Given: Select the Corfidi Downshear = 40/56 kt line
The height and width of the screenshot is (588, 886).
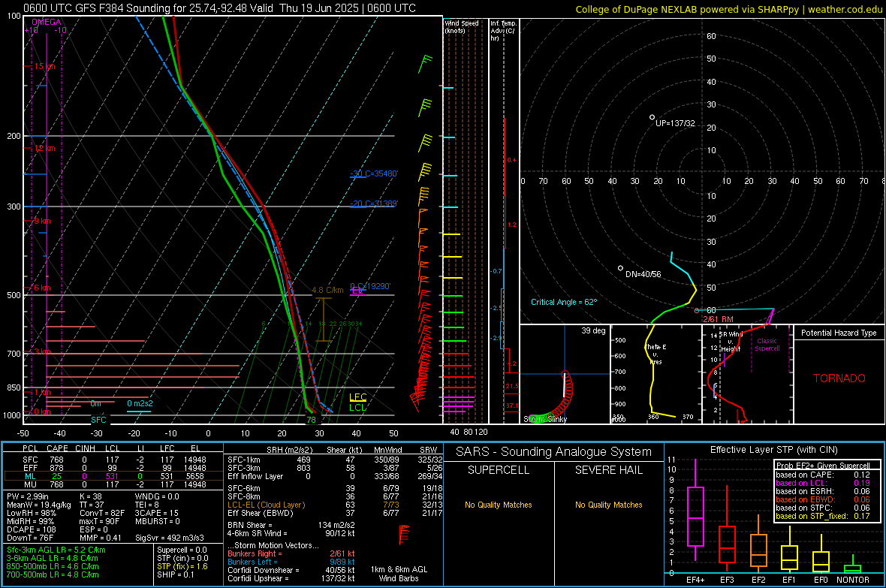Looking at the screenshot, I should click(291, 570).
